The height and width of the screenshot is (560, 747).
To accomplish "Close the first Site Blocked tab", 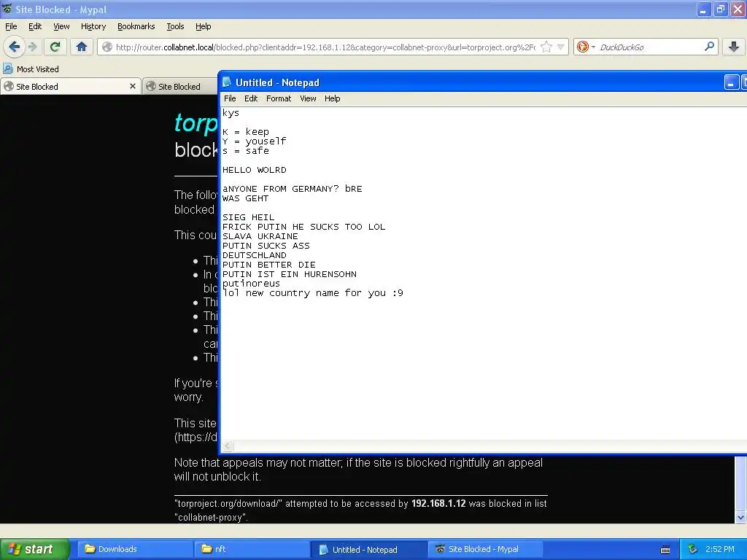I will tap(133, 86).
